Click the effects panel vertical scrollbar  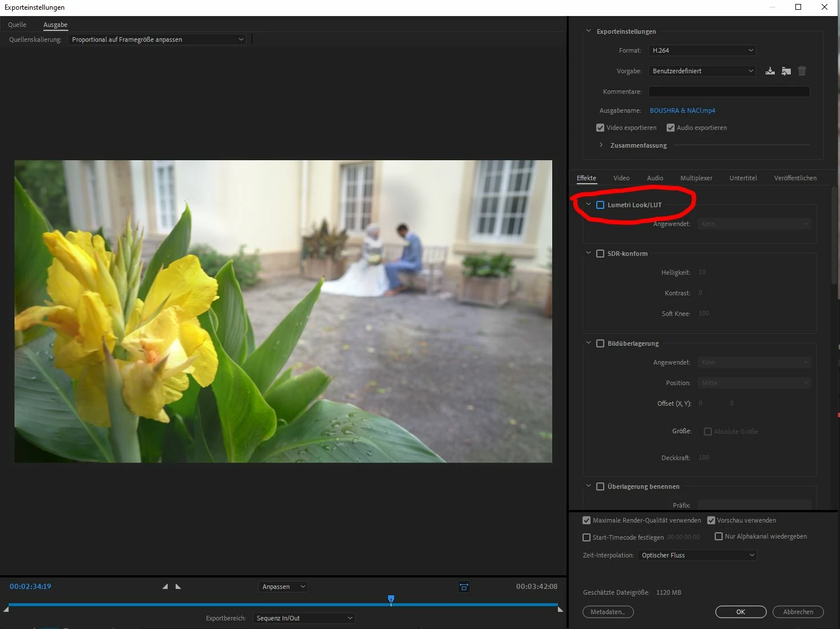point(835,235)
